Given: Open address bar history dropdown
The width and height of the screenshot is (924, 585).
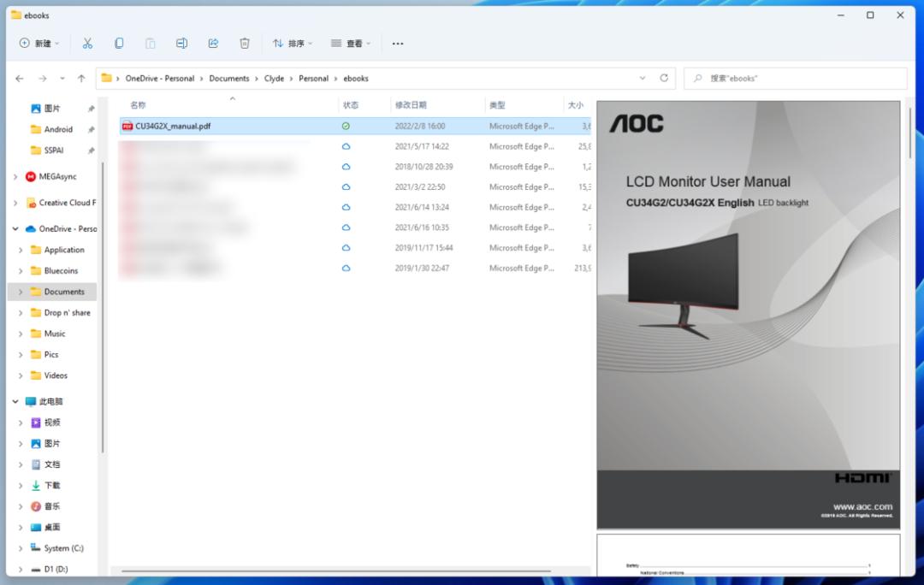Looking at the screenshot, I should pos(643,79).
